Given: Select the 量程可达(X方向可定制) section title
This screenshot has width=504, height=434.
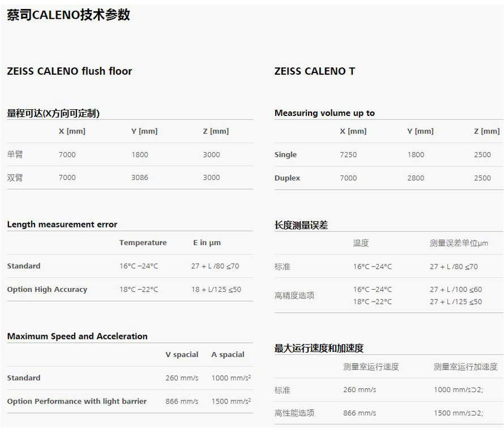Looking at the screenshot, I should click(53, 113).
